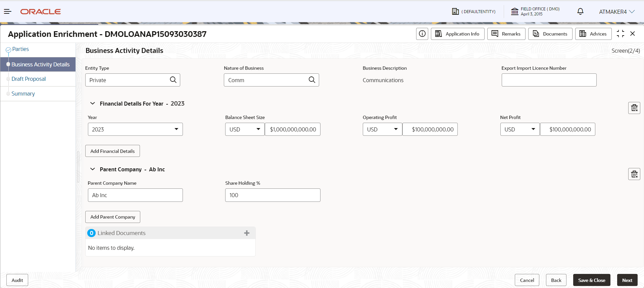Image resolution: width=644 pixels, height=288 pixels.
Task: Open Application Info
Action: click(457, 34)
